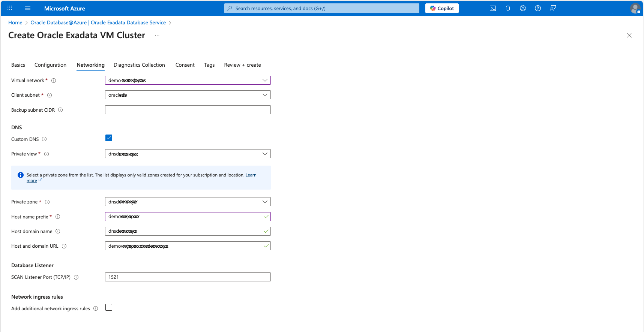Show info for Virtual network
Screen dimensions: 644x332
coord(54,81)
